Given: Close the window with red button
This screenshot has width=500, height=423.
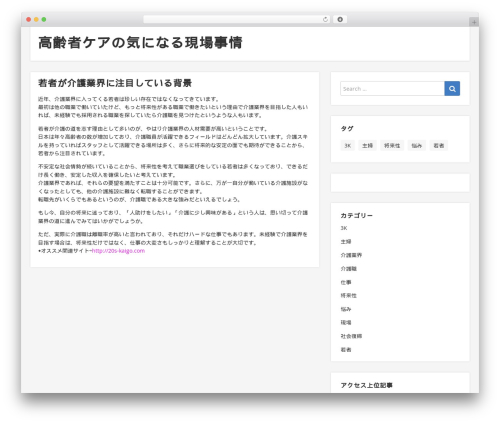Looking at the screenshot, I should click(29, 20).
